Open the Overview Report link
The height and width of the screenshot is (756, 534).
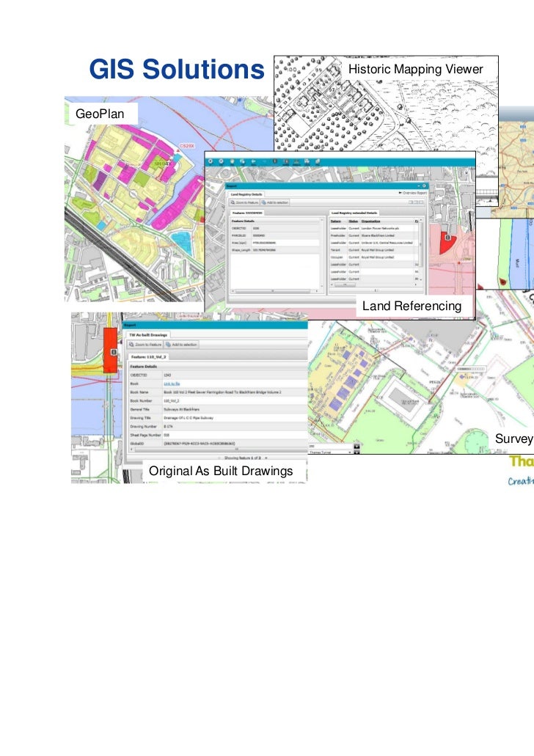tap(413, 193)
